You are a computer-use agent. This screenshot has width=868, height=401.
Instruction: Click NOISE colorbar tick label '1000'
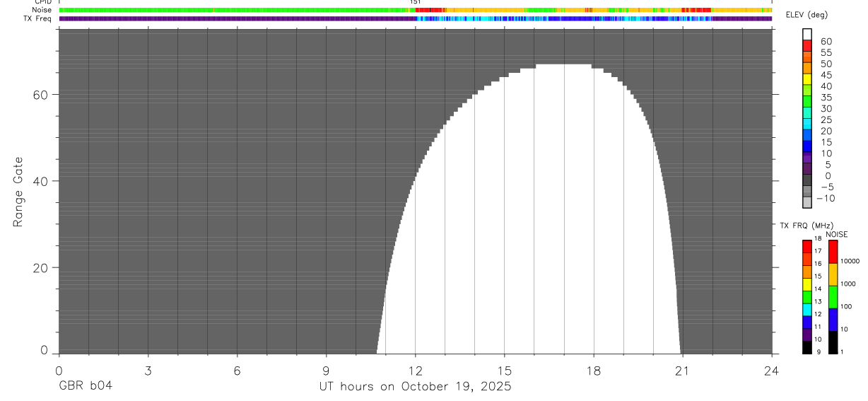(848, 284)
